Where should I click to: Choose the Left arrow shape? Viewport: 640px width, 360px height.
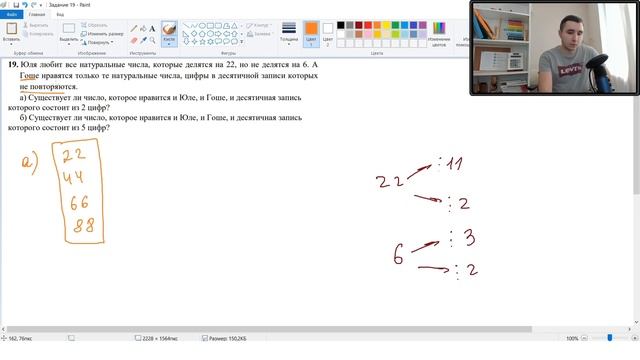pyautogui.click(x=227, y=34)
